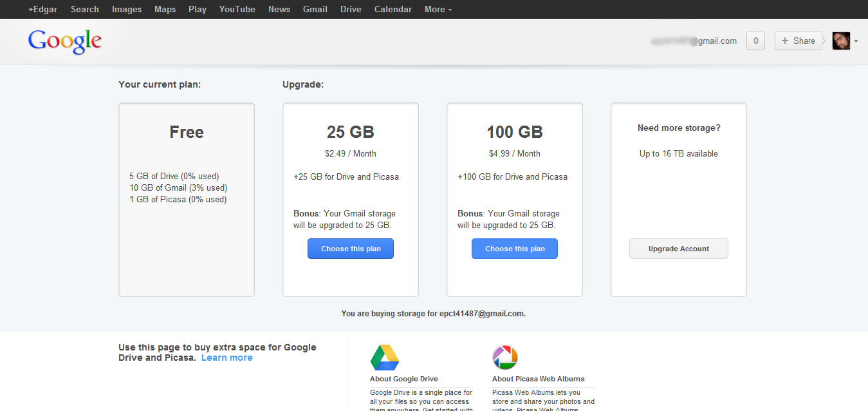
Task: Open YouTube from the navigation bar
Action: point(237,9)
